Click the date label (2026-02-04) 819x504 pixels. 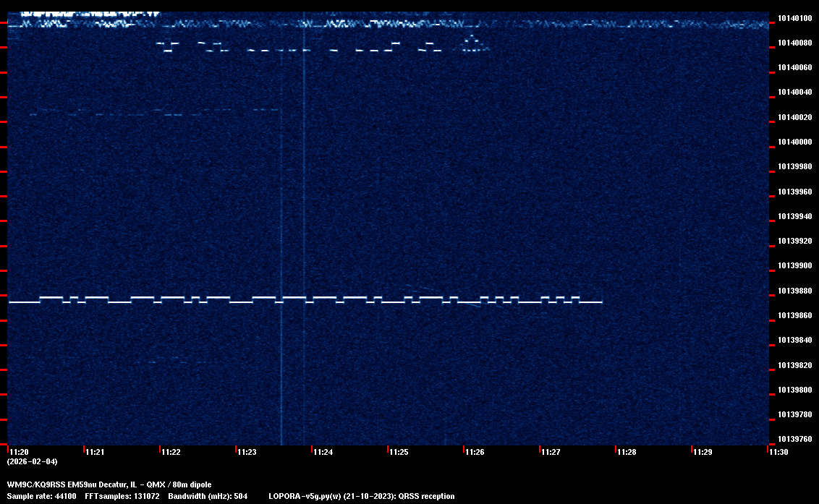coord(32,461)
